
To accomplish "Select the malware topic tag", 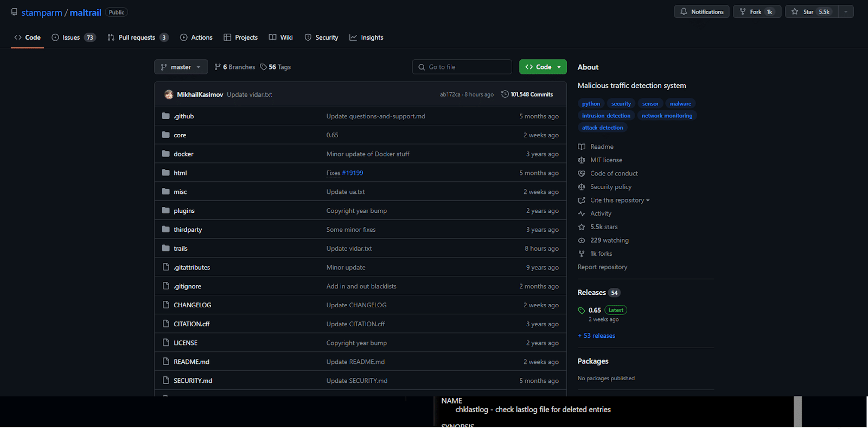I will [680, 104].
